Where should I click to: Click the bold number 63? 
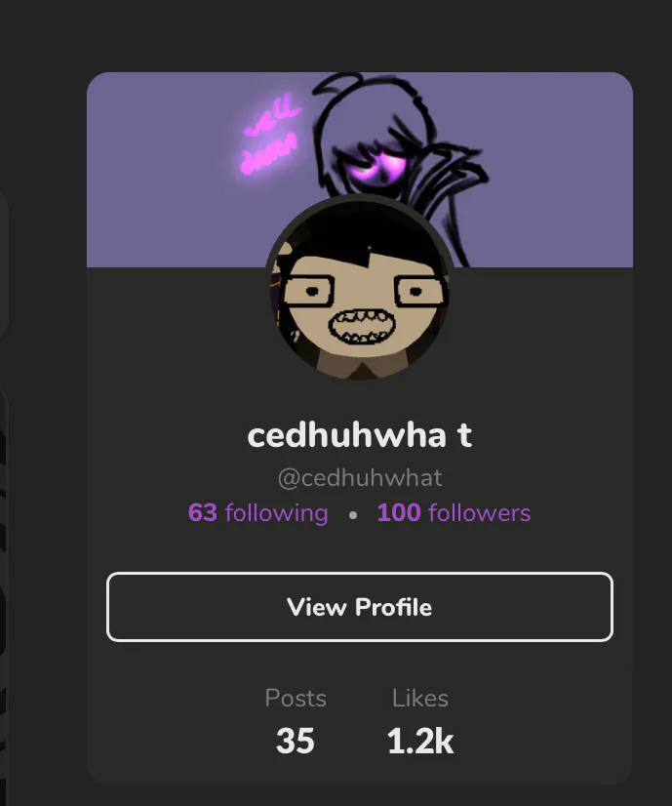(203, 513)
